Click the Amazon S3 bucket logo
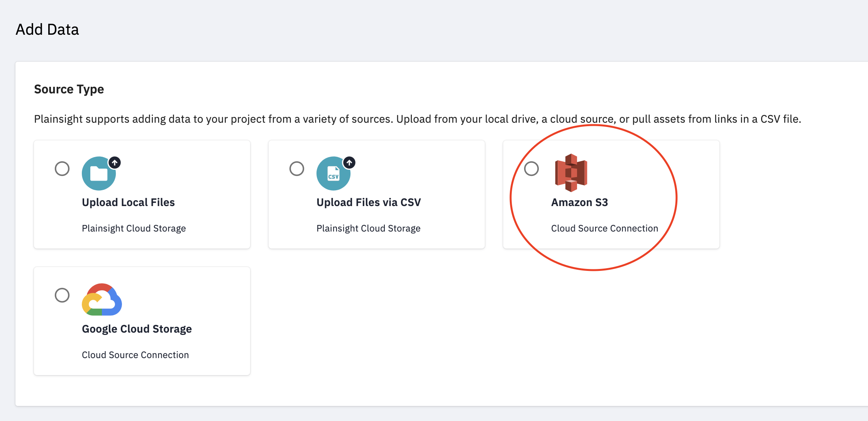This screenshot has width=868, height=421. click(571, 172)
